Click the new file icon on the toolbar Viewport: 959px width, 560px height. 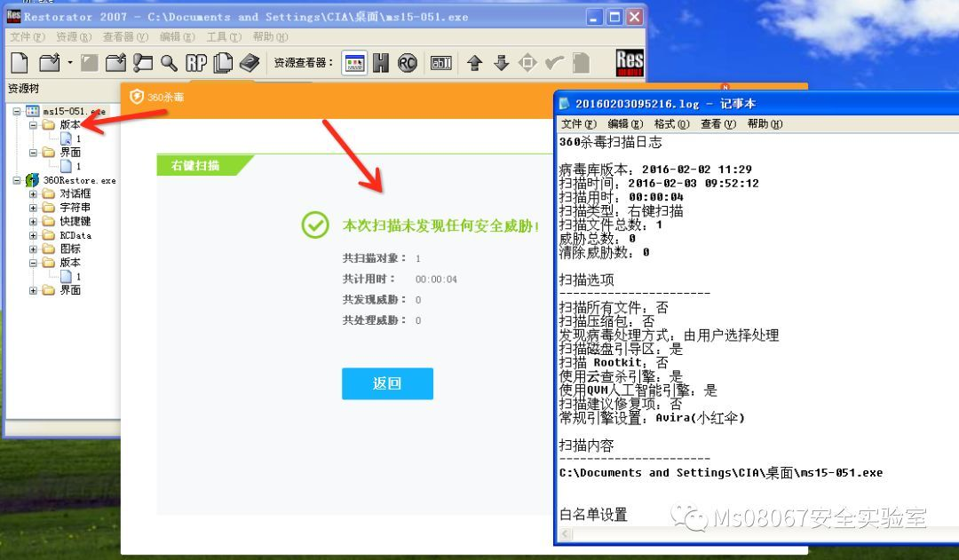pos(21,63)
